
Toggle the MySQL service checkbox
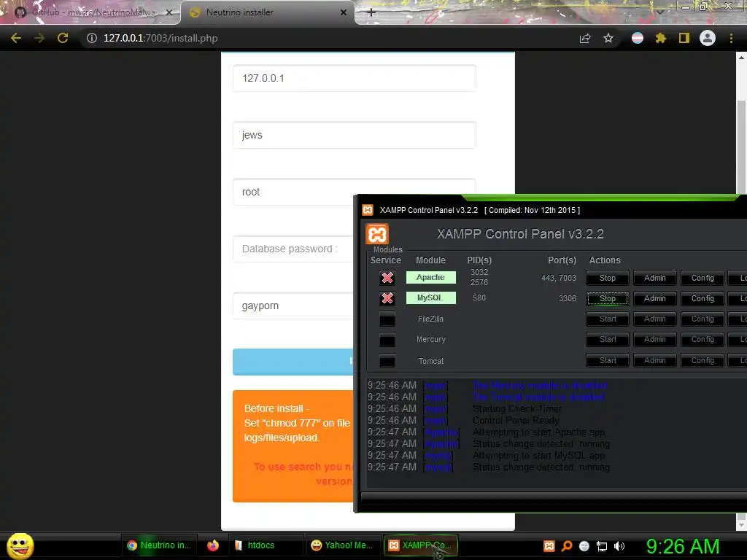387,298
